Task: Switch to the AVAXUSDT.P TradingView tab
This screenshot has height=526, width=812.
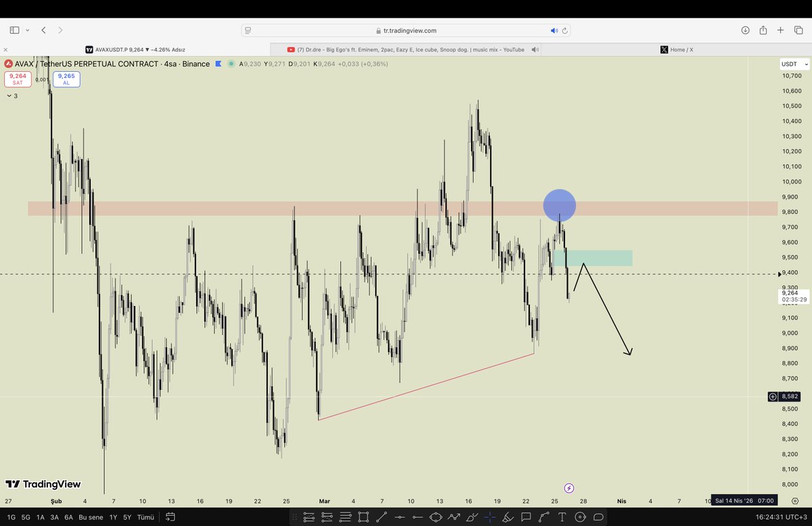Action: pos(135,49)
